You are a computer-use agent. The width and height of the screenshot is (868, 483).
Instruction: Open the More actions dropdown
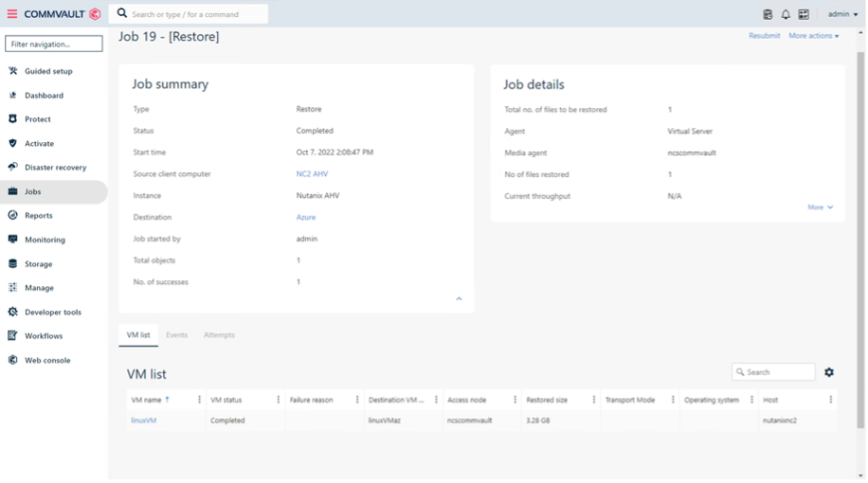813,35
